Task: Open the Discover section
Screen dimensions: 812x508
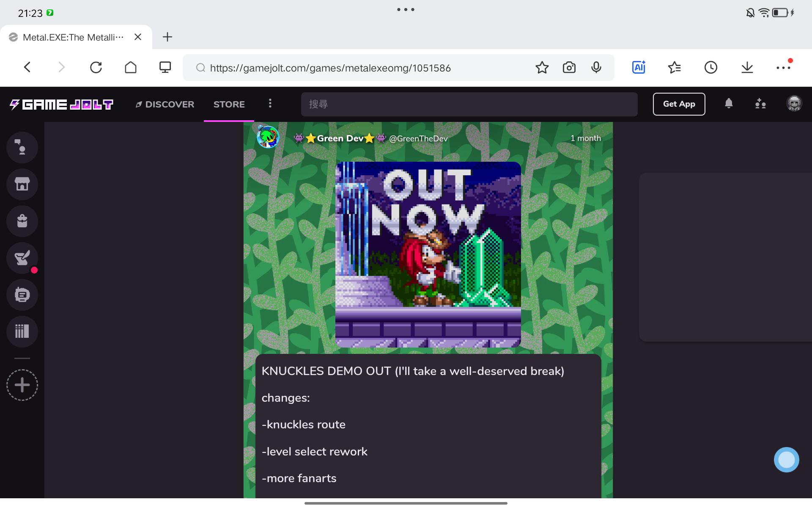Action: click(x=165, y=104)
